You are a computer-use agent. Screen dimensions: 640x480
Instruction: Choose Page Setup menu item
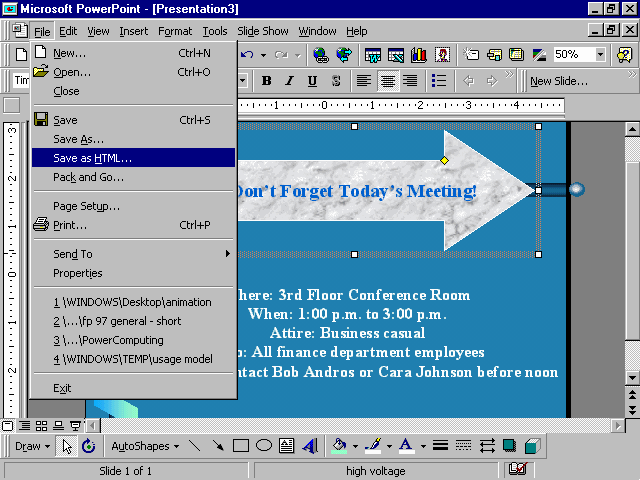(x=133, y=206)
